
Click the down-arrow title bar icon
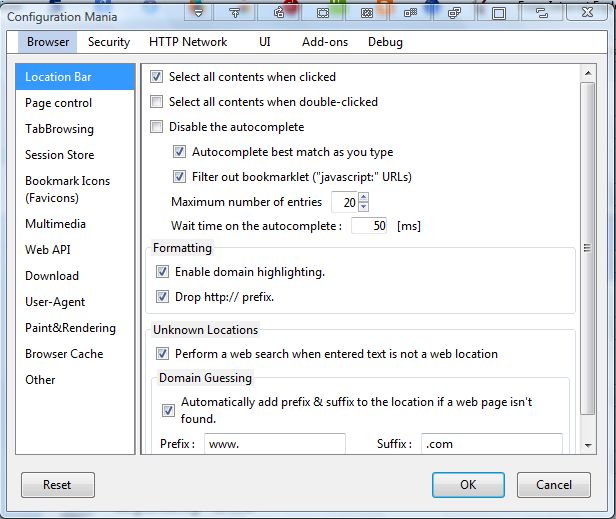click(x=199, y=13)
